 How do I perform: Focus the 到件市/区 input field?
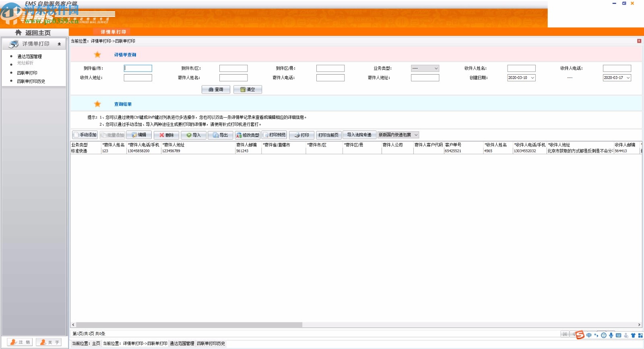(x=233, y=69)
